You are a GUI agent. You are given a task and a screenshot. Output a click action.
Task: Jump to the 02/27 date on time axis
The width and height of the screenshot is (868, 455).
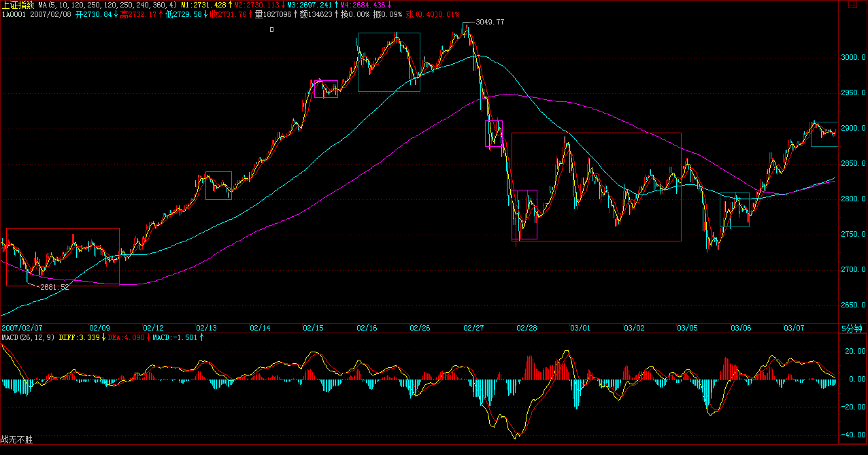(x=473, y=328)
